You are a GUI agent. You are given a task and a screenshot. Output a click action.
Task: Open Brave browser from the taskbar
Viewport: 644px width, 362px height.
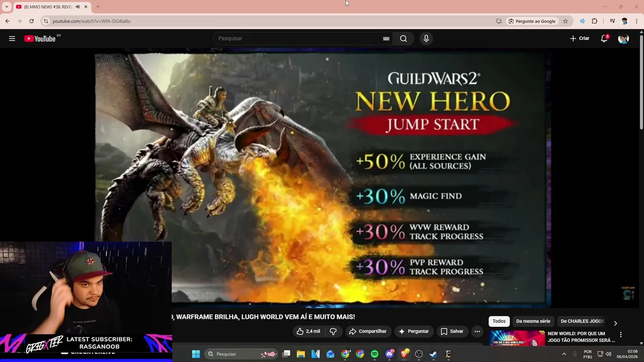click(404, 354)
